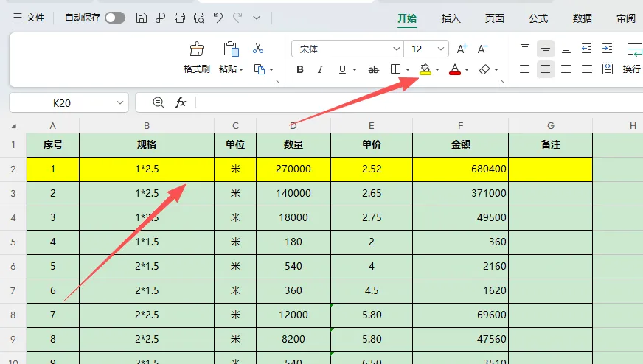Toggle bold formatting

click(300, 69)
